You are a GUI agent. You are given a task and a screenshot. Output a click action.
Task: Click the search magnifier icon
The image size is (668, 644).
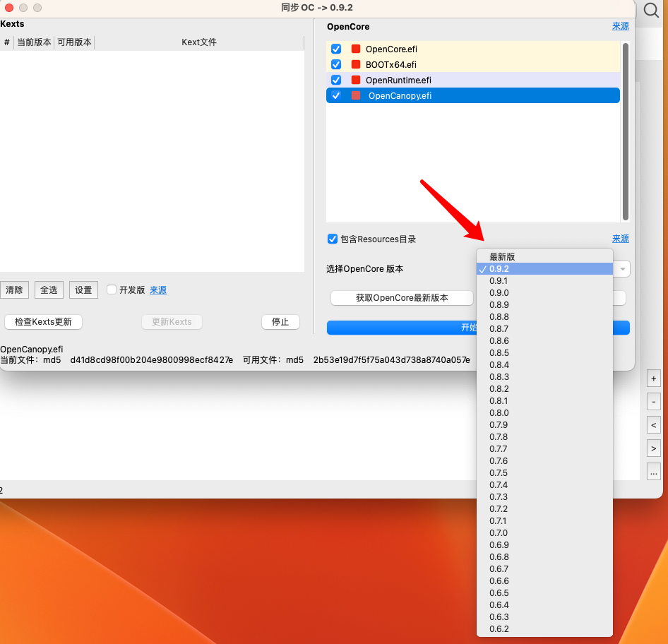(x=651, y=10)
